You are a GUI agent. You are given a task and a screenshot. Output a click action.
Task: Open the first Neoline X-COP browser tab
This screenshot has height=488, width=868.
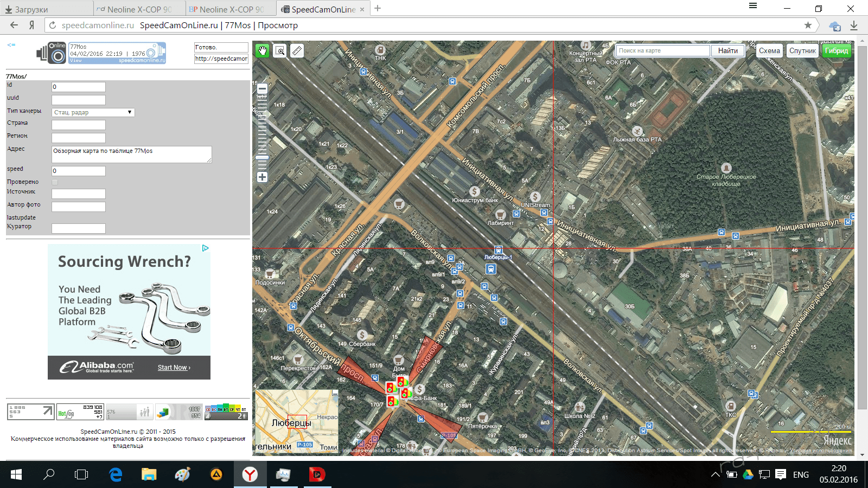pyautogui.click(x=139, y=9)
